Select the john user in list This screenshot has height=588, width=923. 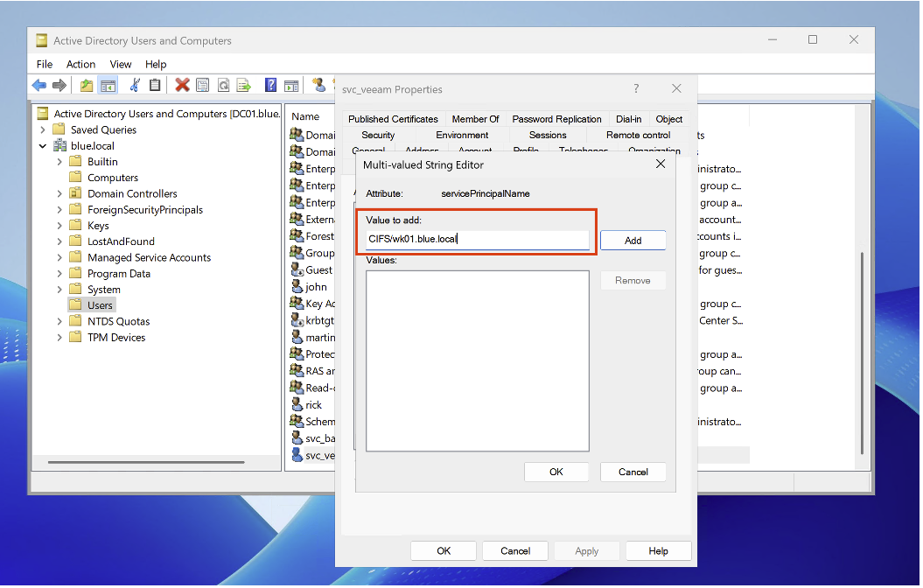tap(316, 287)
